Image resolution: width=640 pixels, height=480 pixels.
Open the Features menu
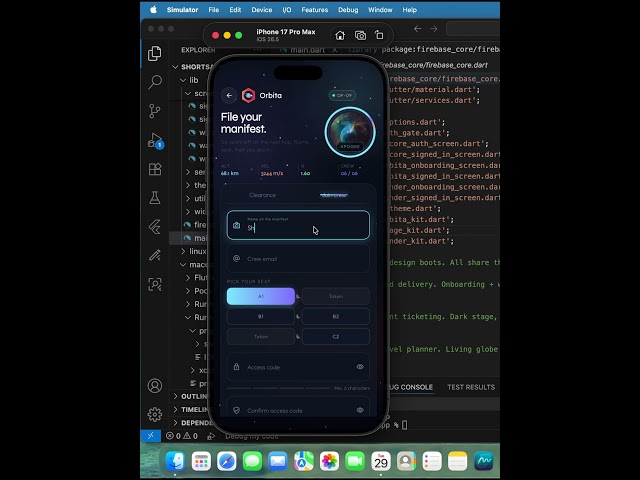click(315, 10)
